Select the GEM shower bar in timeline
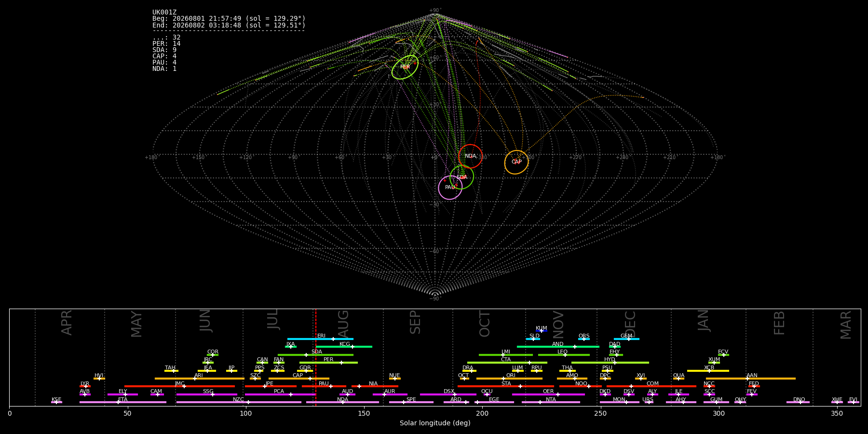 [626, 339]
